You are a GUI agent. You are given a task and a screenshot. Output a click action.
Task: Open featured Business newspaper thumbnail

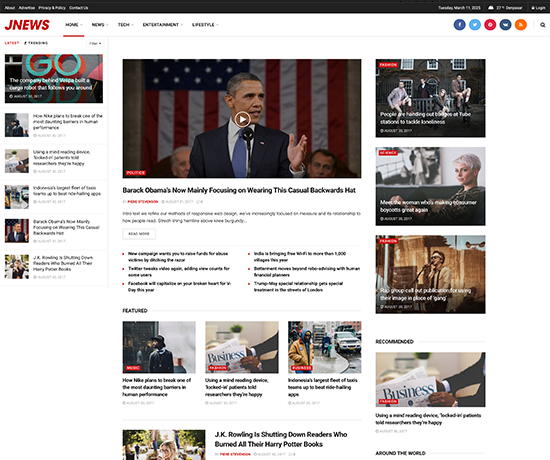click(x=242, y=347)
